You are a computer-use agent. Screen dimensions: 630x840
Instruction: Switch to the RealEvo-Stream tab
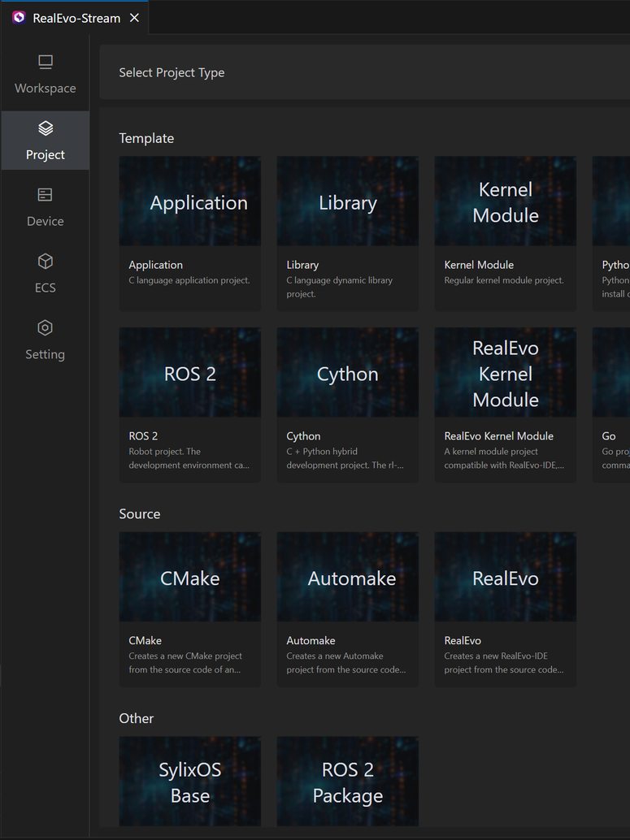click(x=76, y=18)
